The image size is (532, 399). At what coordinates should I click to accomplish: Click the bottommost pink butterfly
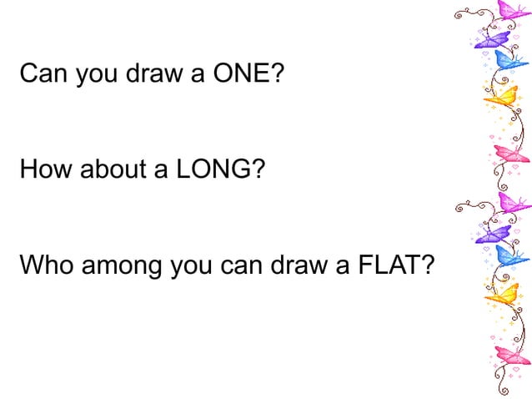[510, 355]
